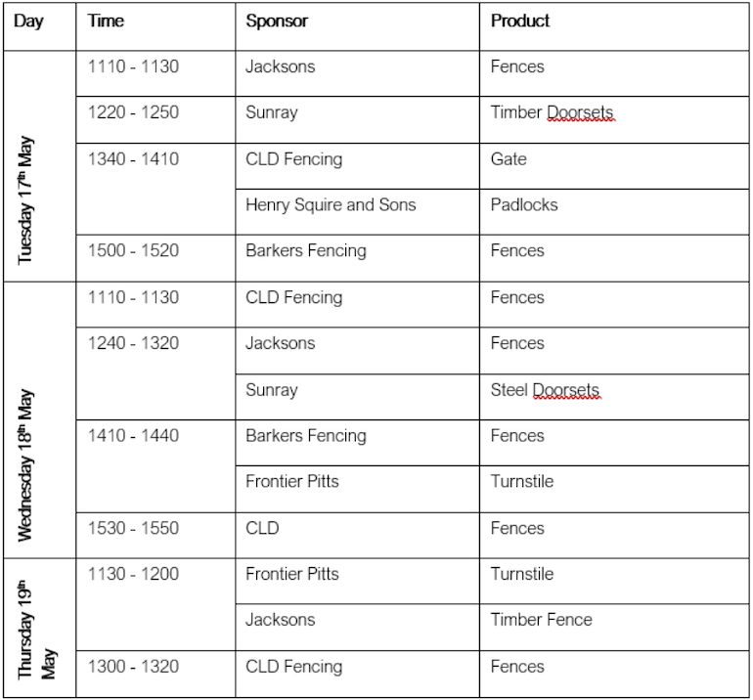The width and height of the screenshot is (753, 700).
Task: Click the 1130 - 1200 time cell
Action: (155, 604)
